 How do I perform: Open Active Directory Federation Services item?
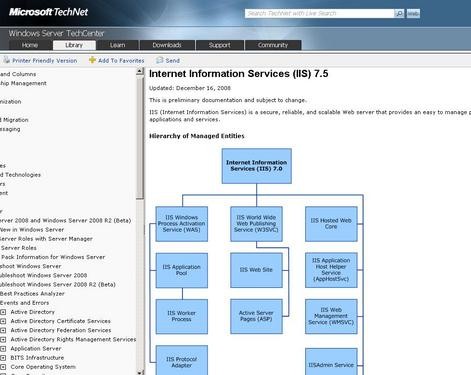61,330
